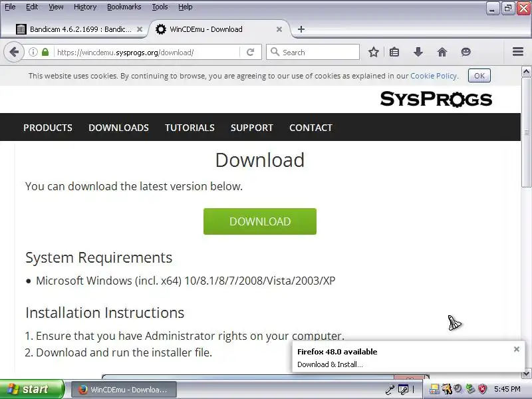The height and width of the screenshot is (399, 532).
Task: Click the page scrollbar up arrow
Action: pyautogui.click(x=526, y=71)
